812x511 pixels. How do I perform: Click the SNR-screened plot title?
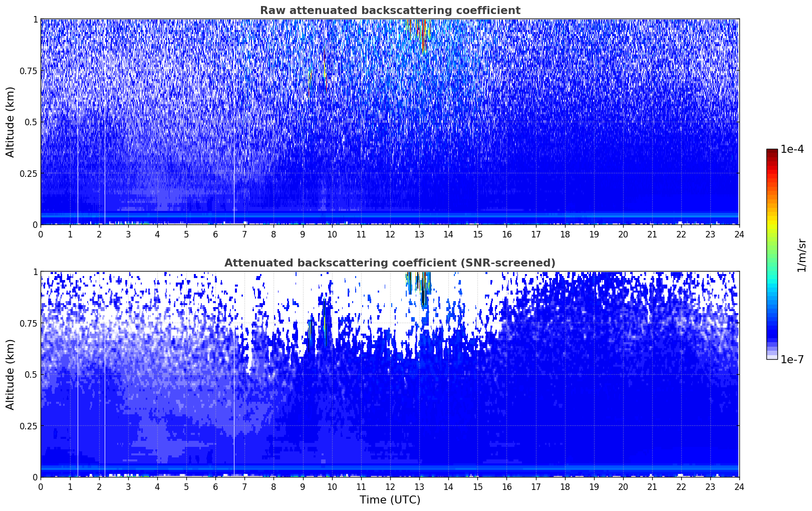tap(390, 263)
